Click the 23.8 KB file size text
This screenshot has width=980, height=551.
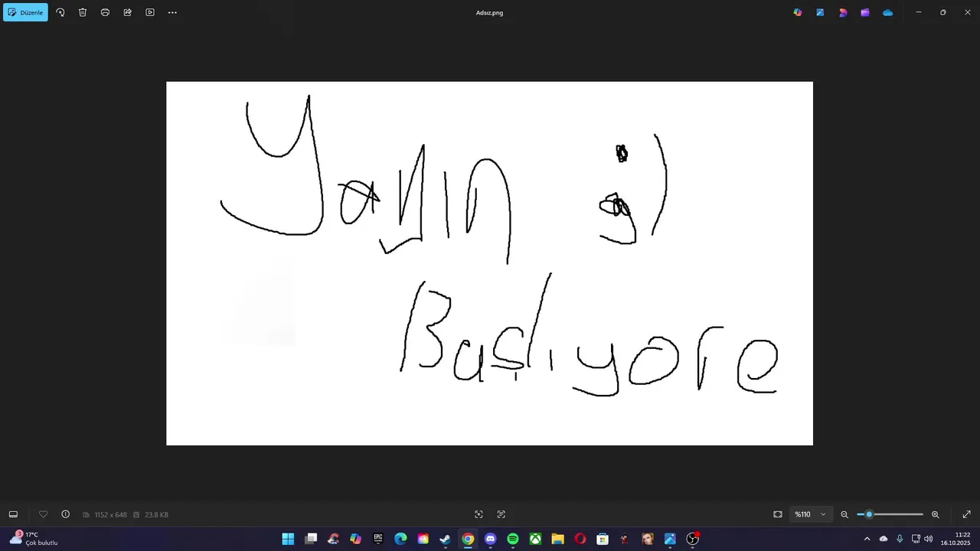(x=156, y=515)
